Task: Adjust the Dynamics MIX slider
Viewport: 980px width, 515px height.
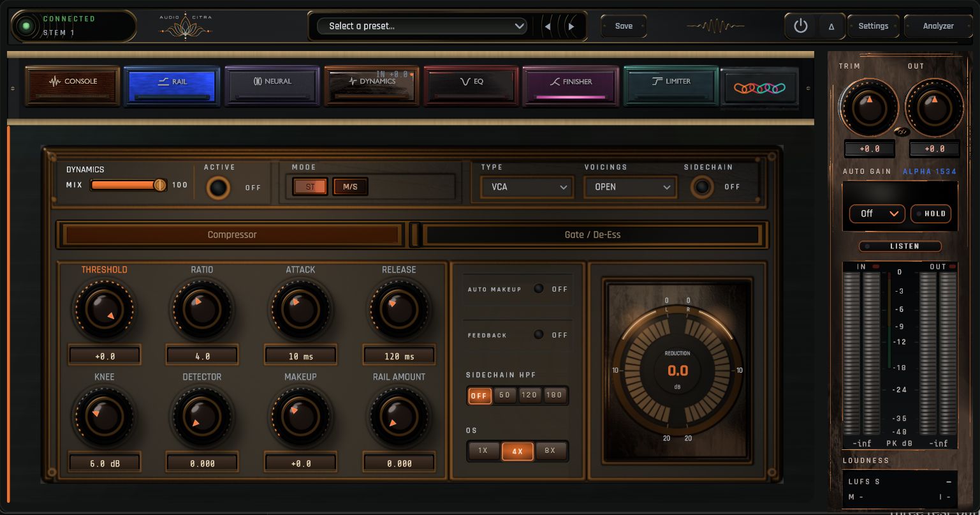Action: (128, 185)
